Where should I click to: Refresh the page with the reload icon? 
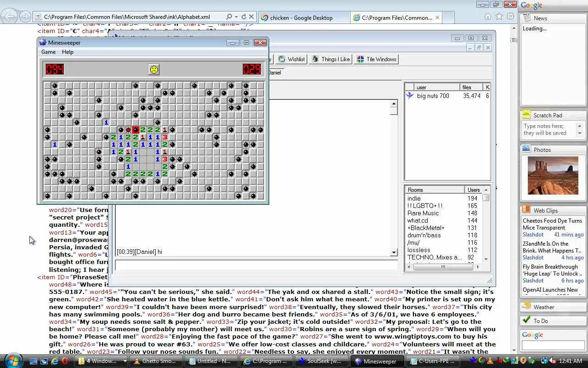pyautogui.click(x=243, y=17)
